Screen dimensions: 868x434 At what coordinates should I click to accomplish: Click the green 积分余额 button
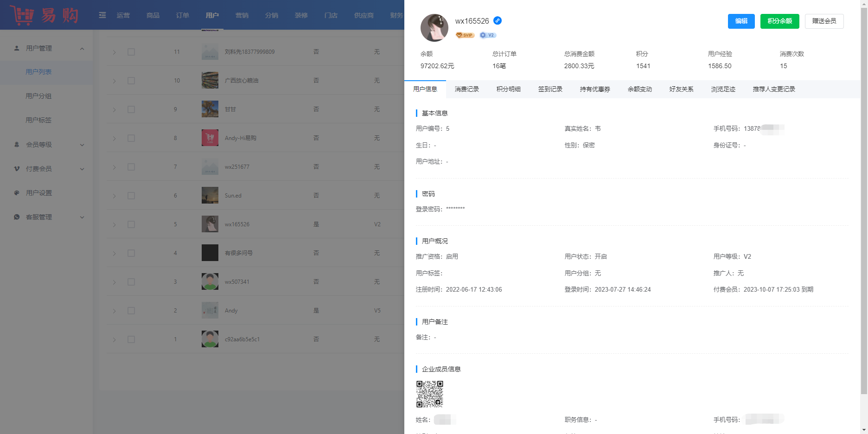pyautogui.click(x=779, y=21)
